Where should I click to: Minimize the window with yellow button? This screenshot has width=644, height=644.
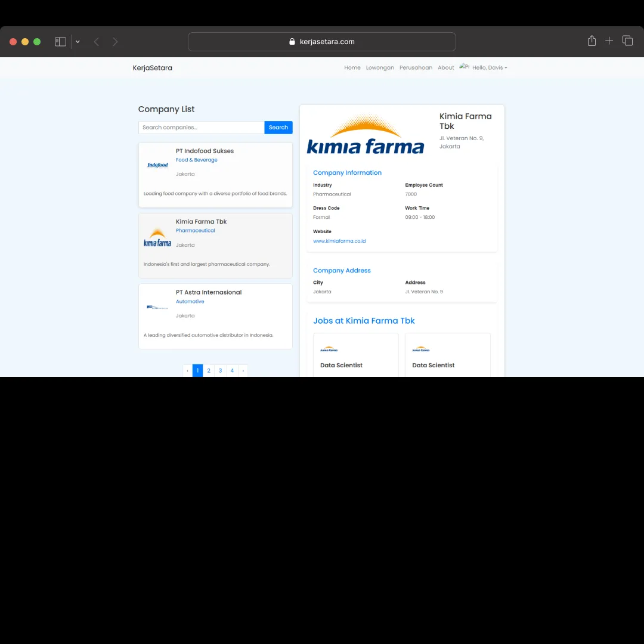(25, 42)
